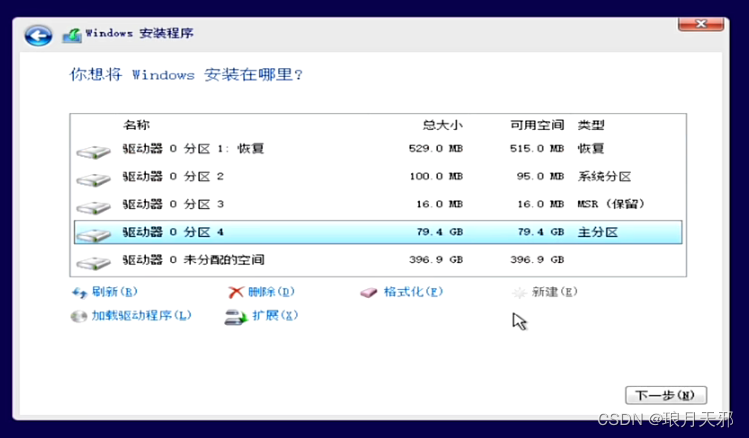Select 驱动器 0 分区 3

pyautogui.click(x=378, y=204)
